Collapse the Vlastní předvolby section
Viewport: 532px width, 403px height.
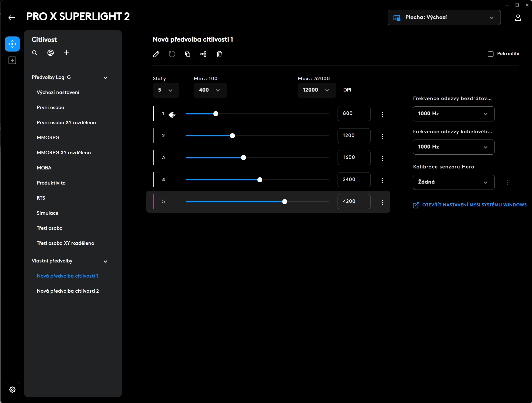pyautogui.click(x=105, y=261)
